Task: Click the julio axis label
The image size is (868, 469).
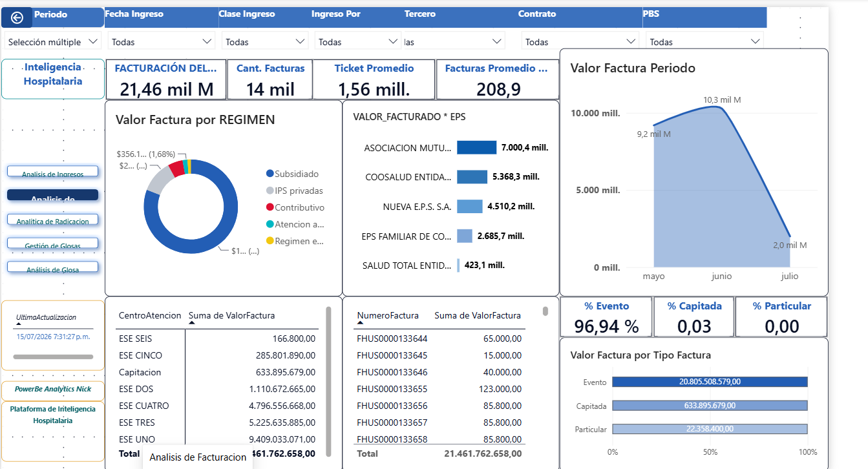Action: coord(789,276)
